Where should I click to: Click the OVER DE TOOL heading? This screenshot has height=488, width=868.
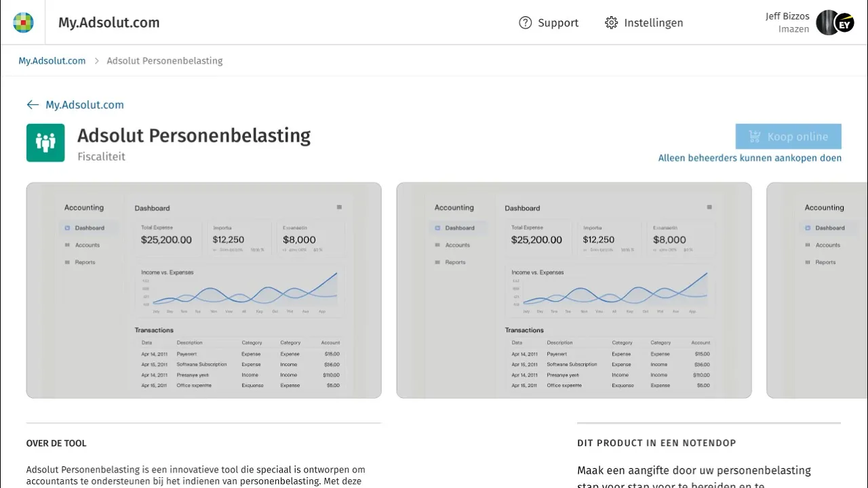pyautogui.click(x=56, y=443)
